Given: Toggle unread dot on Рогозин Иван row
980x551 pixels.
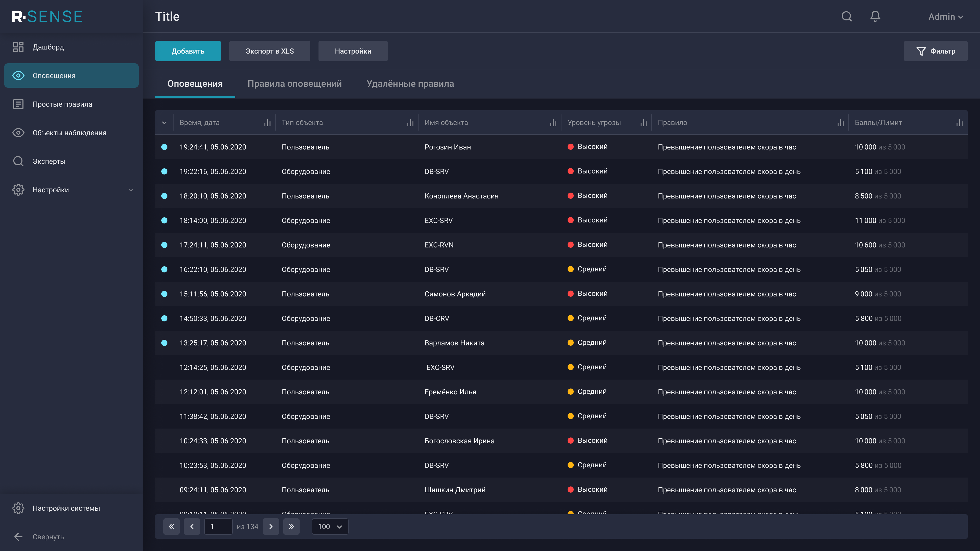Looking at the screenshot, I should coord(164,147).
